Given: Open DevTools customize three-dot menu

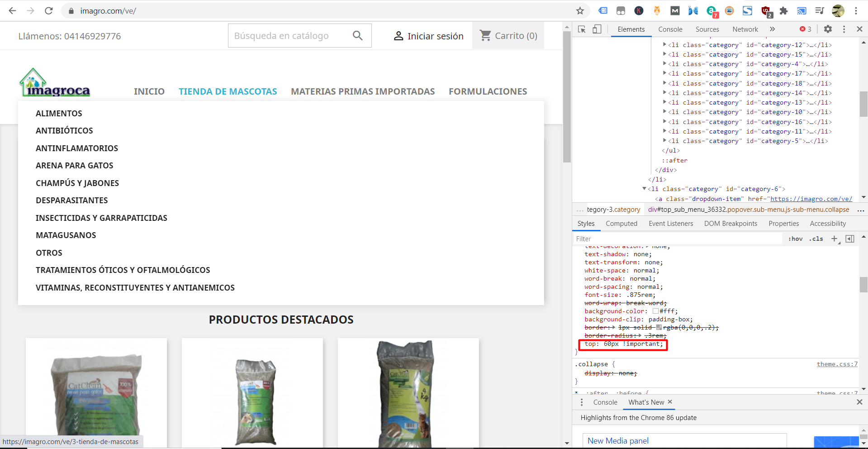Looking at the screenshot, I should (844, 29).
